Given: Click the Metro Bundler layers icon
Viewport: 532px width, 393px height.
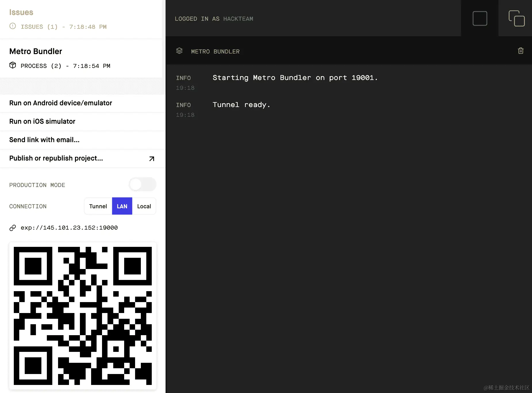Looking at the screenshot, I should pyautogui.click(x=179, y=51).
